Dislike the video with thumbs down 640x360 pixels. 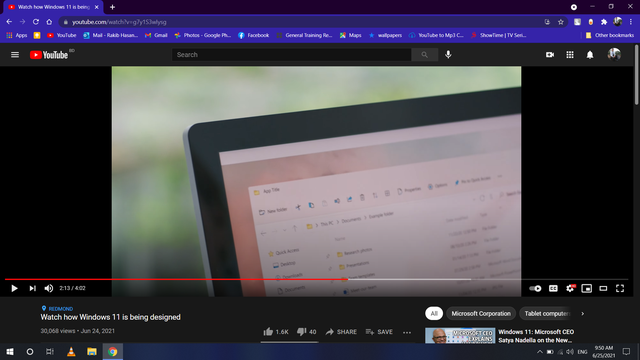pyautogui.click(x=306, y=332)
